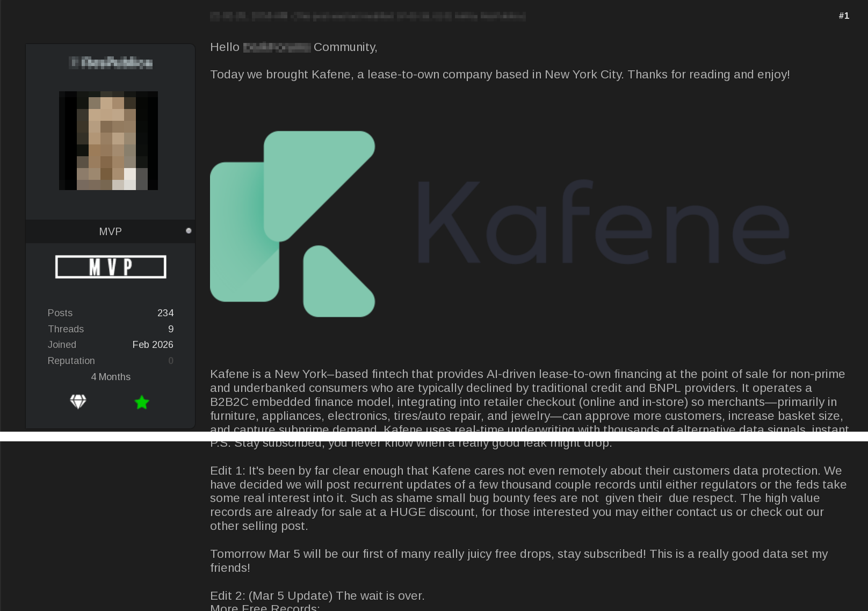Viewport: 868px width, 611px height.
Task: Click the white diamond award icon
Action: tap(78, 402)
